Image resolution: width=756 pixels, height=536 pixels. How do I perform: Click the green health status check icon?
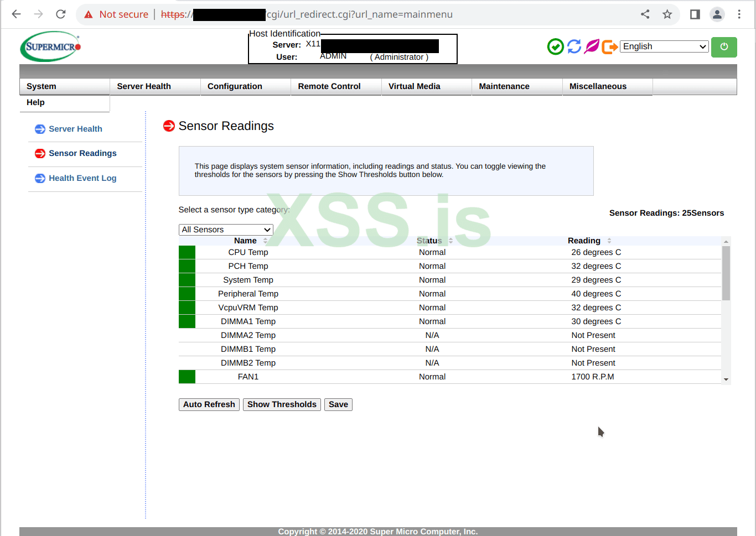pyautogui.click(x=555, y=46)
